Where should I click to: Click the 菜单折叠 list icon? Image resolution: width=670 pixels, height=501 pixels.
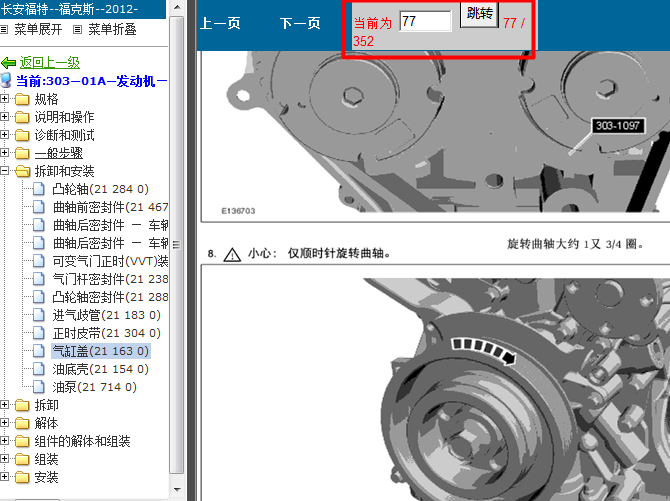(x=77, y=29)
